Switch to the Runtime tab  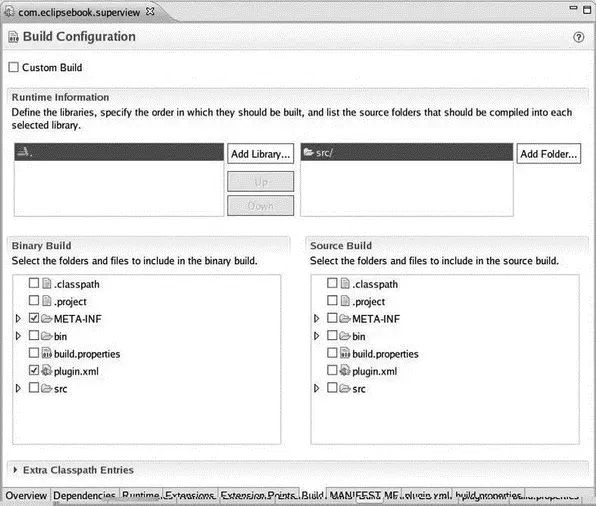pyautogui.click(x=141, y=495)
